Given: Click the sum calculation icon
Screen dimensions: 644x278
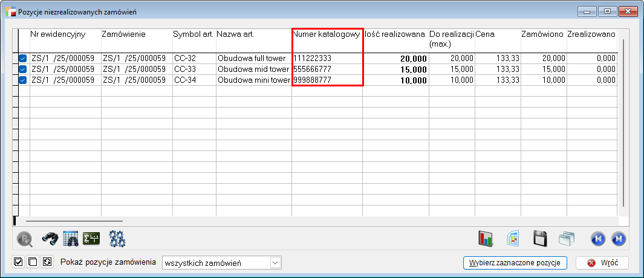Looking at the screenshot, I should [x=91, y=239].
